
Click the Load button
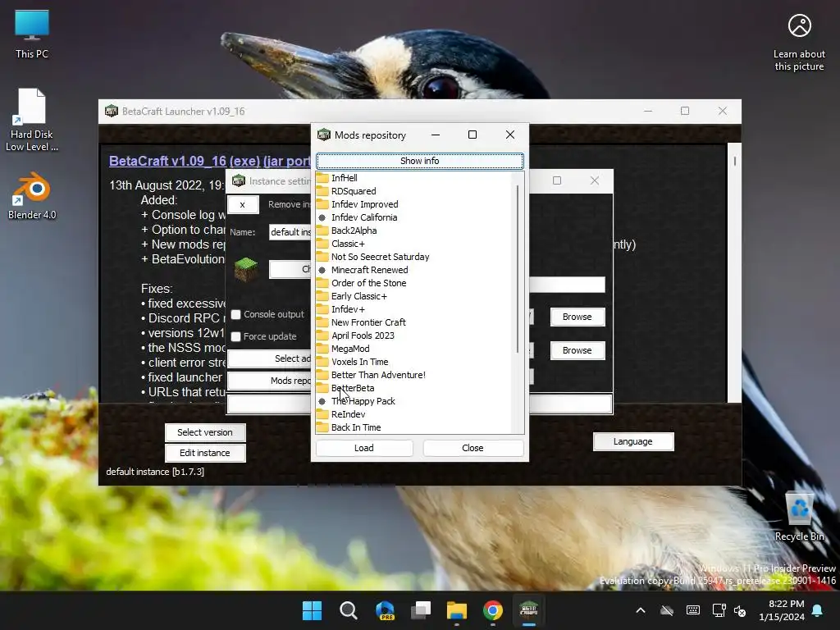click(x=364, y=448)
